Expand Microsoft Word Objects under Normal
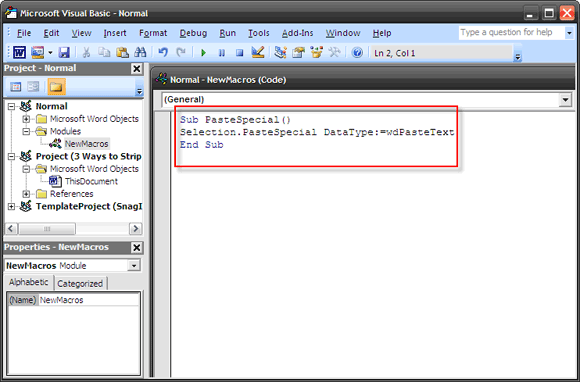580x382 pixels. point(26,119)
